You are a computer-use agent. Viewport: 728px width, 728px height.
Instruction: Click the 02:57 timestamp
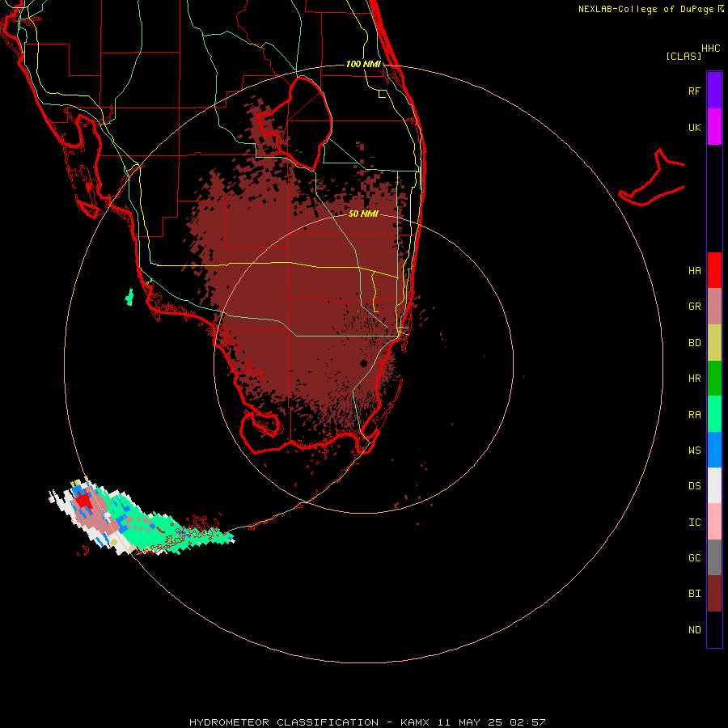[x=527, y=722]
